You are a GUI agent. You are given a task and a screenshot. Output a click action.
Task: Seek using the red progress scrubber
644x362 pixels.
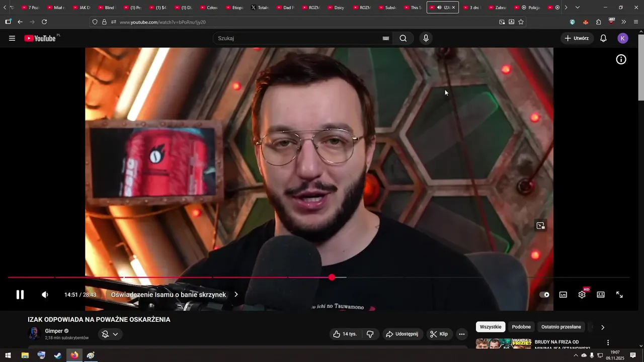(332, 278)
